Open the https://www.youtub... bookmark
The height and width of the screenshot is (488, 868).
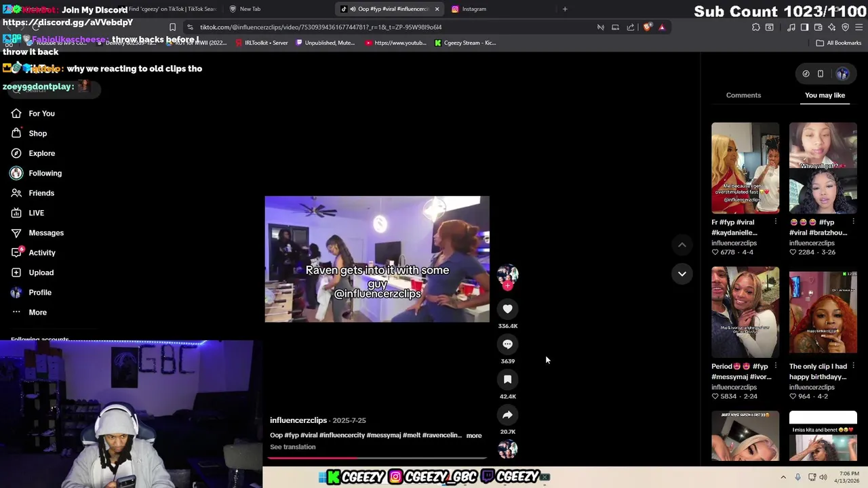tap(395, 43)
